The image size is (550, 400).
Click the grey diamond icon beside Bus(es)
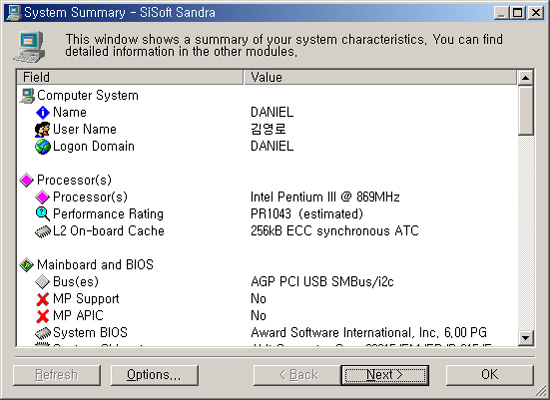(x=42, y=282)
